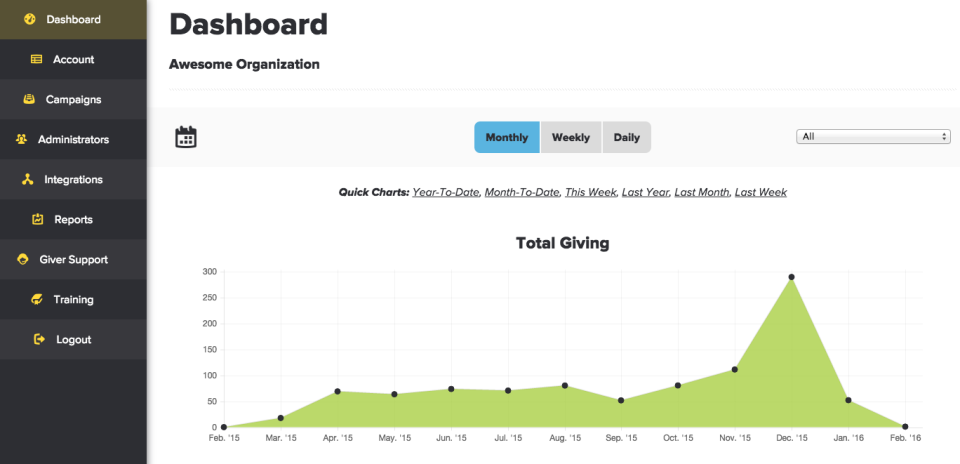Select Logout in the sidebar

point(73,339)
